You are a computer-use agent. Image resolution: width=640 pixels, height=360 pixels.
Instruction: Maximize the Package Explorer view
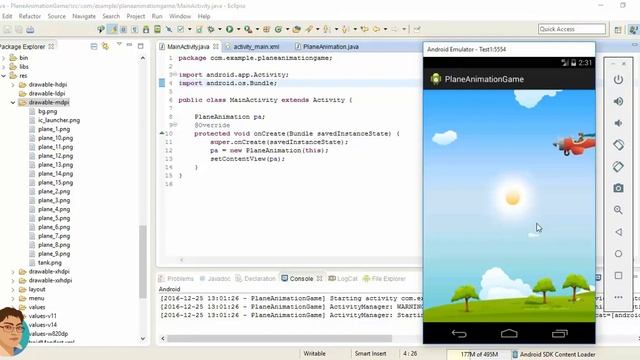pos(141,46)
